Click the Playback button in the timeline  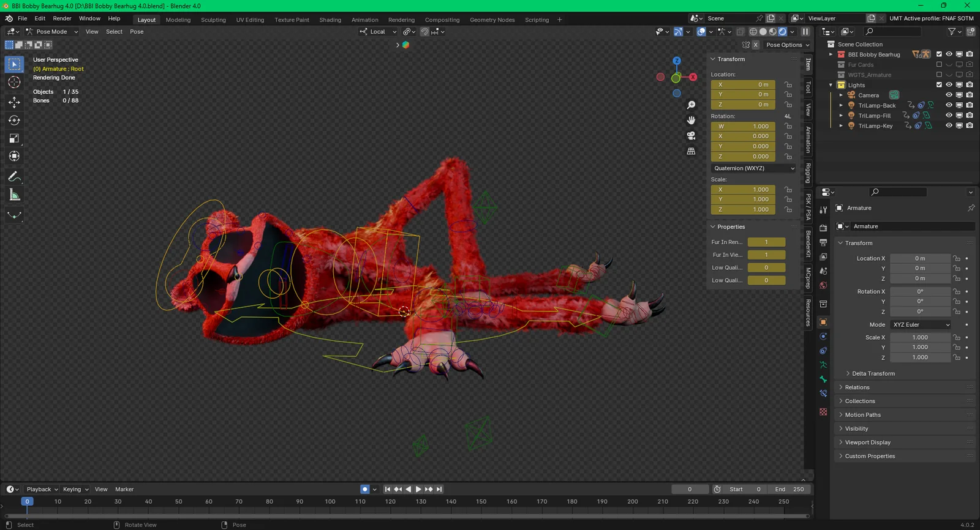tap(42, 489)
